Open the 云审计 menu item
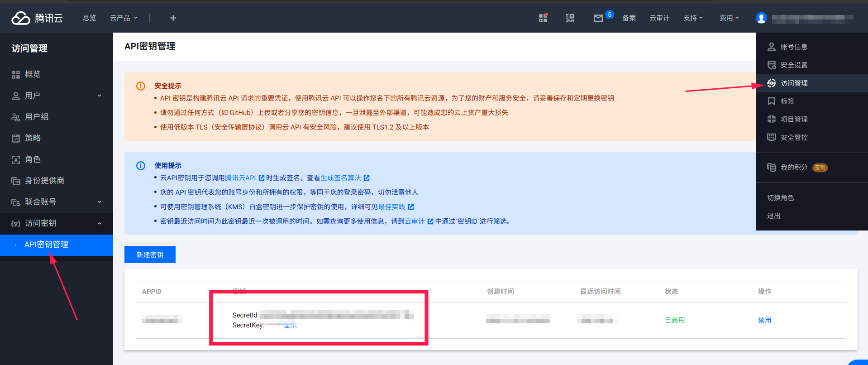The image size is (868, 365). (x=659, y=18)
